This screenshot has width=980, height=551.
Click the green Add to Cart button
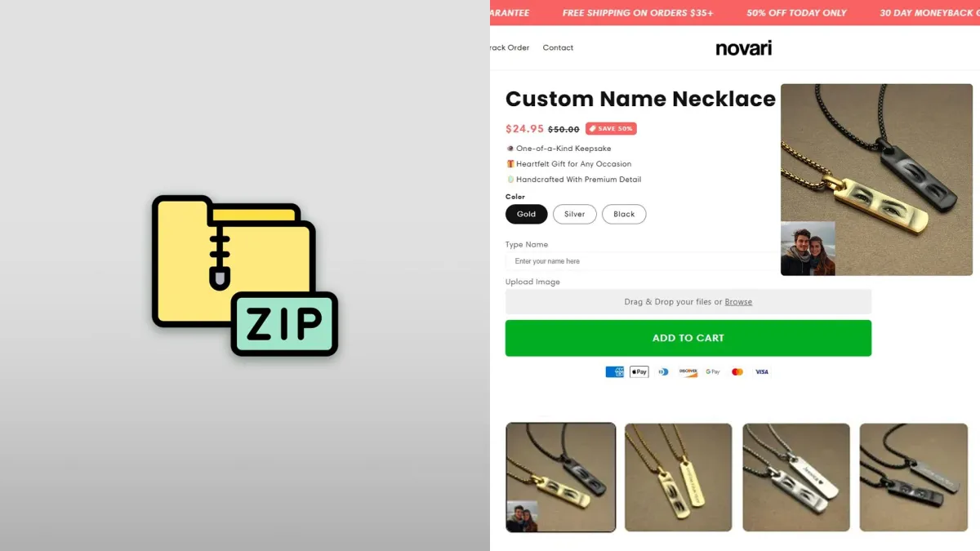click(x=688, y=338)
